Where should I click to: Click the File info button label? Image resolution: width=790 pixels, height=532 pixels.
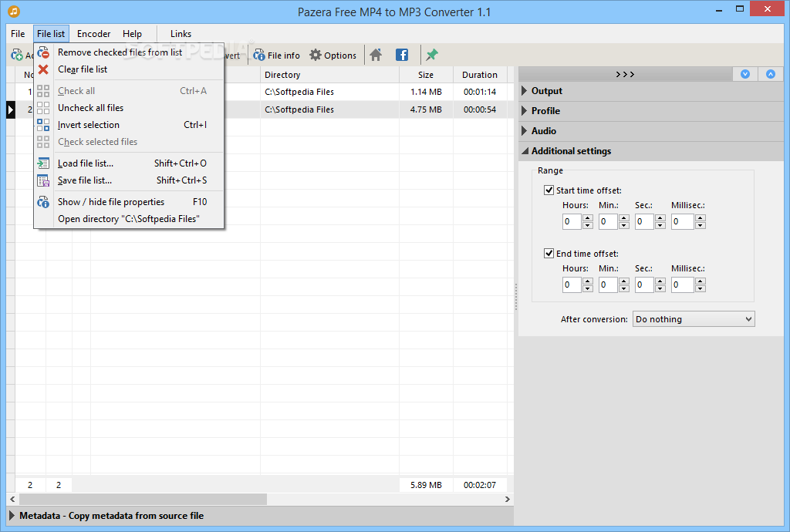click(x=284, y=56)
